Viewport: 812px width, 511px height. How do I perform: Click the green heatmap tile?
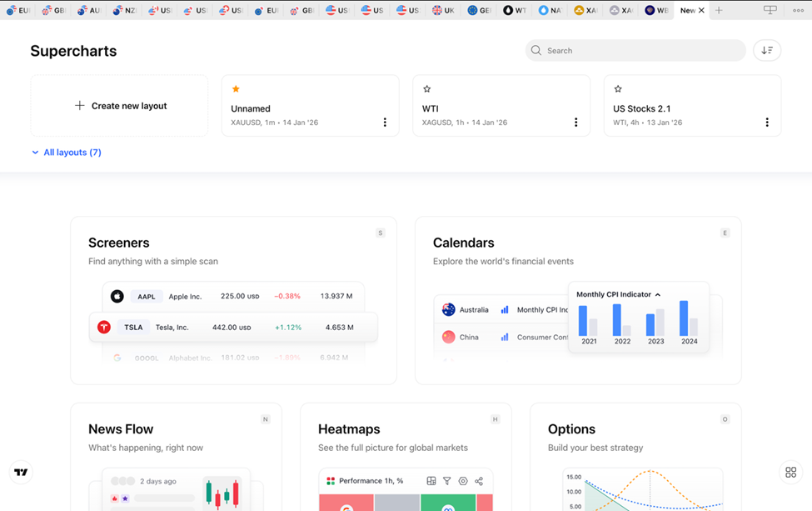(448, 503)
